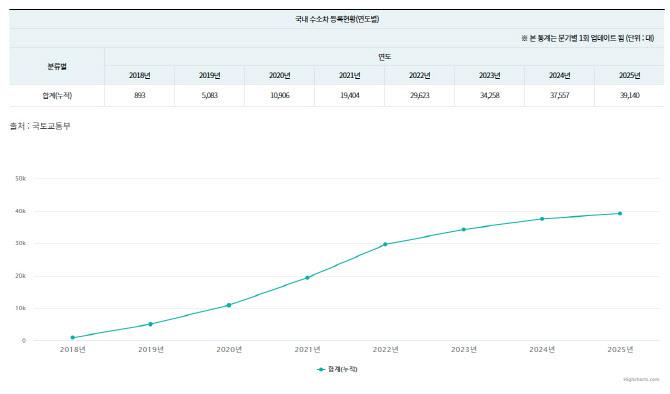Click the 2025년 table column header
Viewport: 670px width, 394px height.
(x=629, y=75)
